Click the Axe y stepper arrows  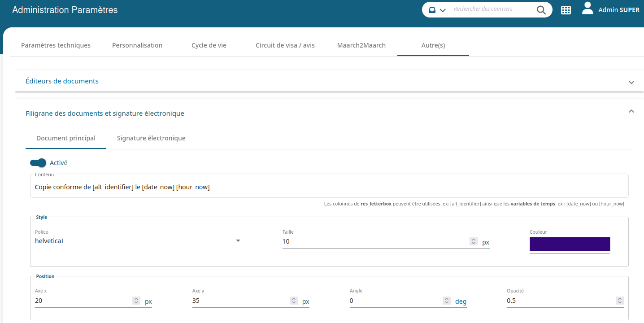point(294,301)
